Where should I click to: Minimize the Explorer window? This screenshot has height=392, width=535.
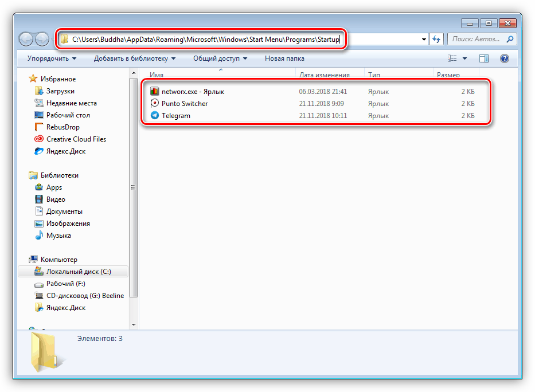pyautogui.click(x=470, y=23)
